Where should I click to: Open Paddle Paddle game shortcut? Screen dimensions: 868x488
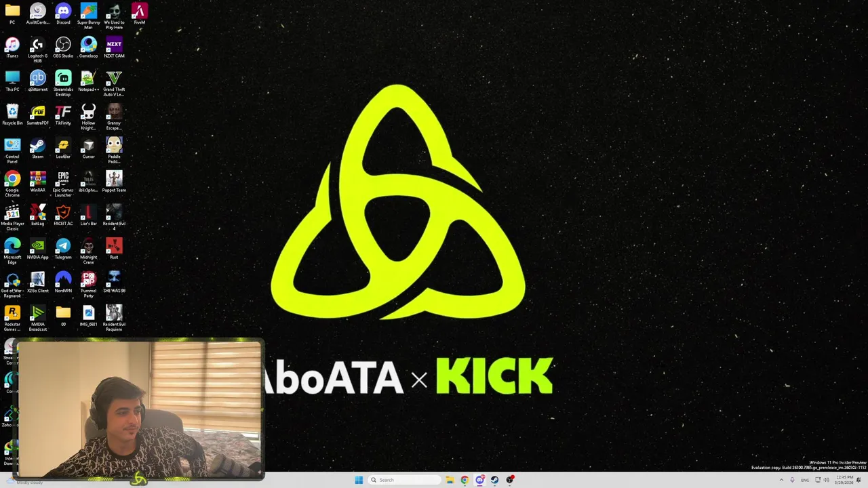click(114, 150)
